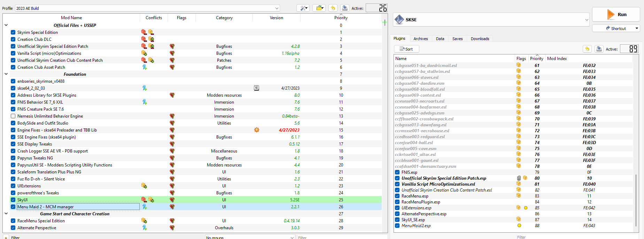Viewport: 644px width, 239px height.
Task: Click the heart flag on SkyUI mod row
Action: 172,200
